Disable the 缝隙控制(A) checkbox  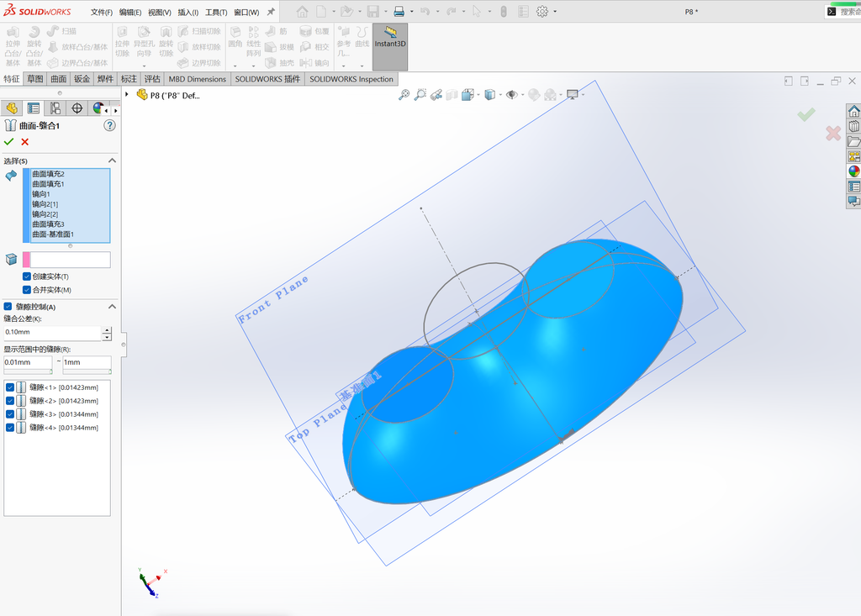[x=8, y=307]
